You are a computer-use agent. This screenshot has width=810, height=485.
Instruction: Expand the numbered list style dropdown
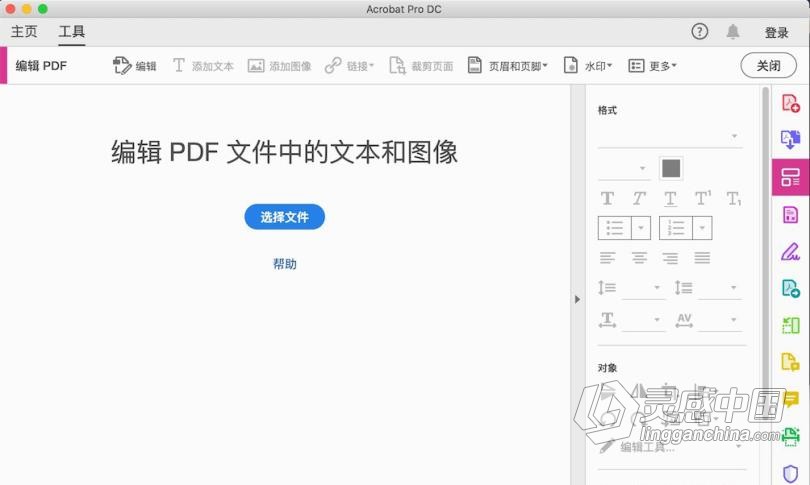(702, 228)
